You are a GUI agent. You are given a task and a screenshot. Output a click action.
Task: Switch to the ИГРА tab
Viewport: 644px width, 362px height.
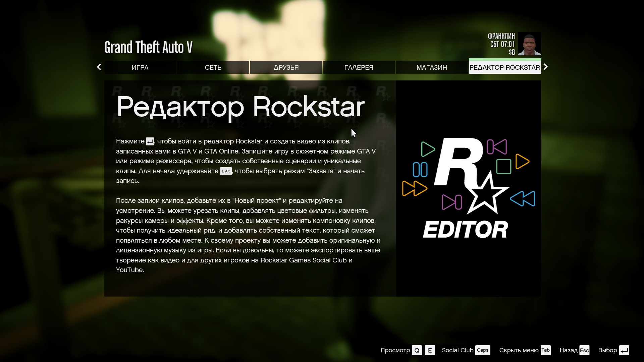(x=140, y=67)
